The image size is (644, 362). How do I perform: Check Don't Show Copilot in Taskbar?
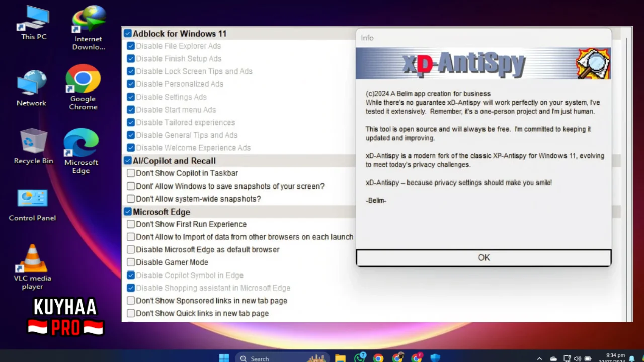tap(131, 173)
